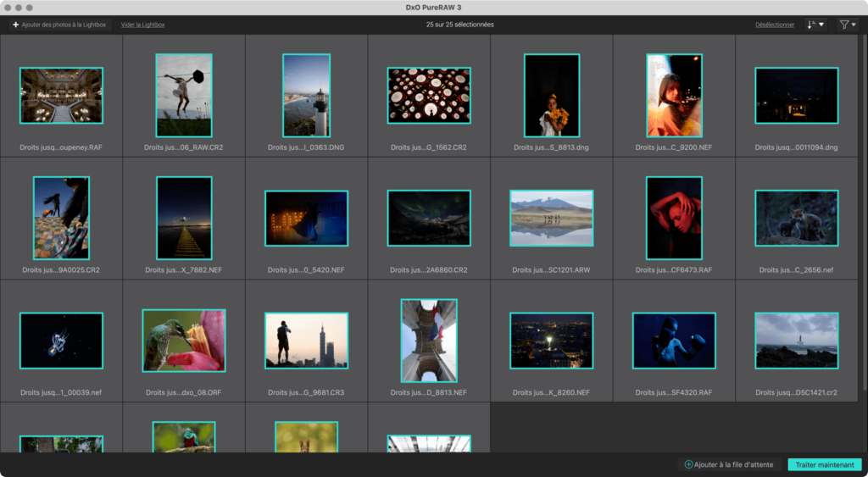Click the filename Droits jus...0_5420.NEF
The width and height of the screenshot is (868, 477).
coord(306,270)
